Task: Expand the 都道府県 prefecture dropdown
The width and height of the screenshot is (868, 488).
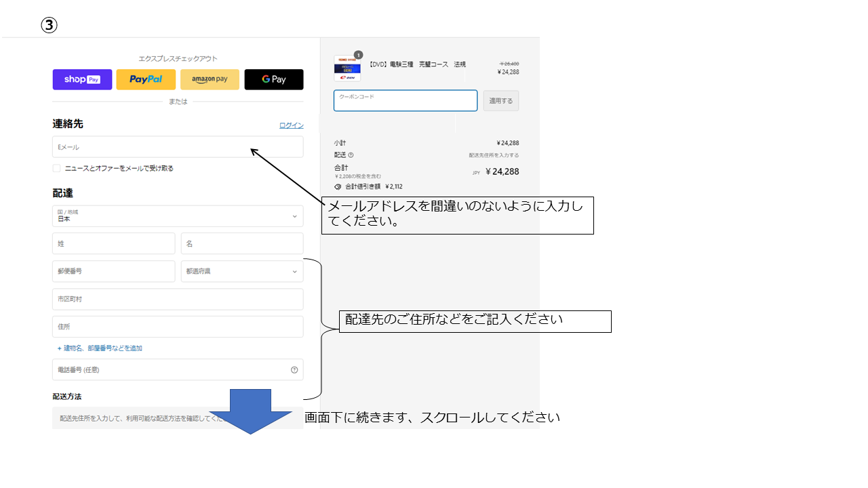Action: click(241, 271)
